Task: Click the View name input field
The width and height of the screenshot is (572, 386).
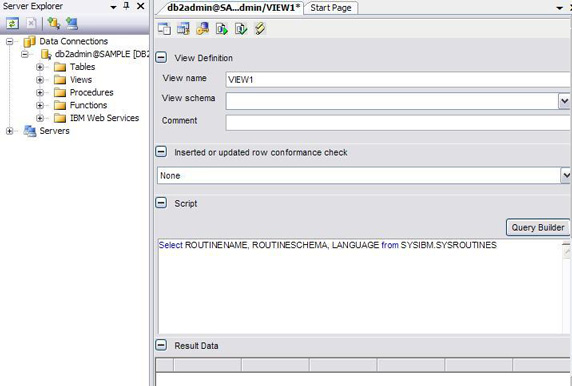Action: click(x=398, y=79)
